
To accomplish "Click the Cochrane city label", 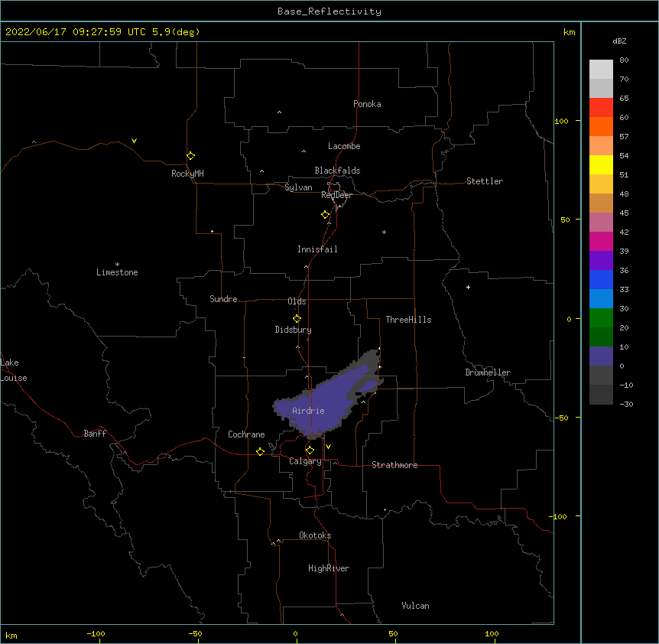I will pos(246,434).
